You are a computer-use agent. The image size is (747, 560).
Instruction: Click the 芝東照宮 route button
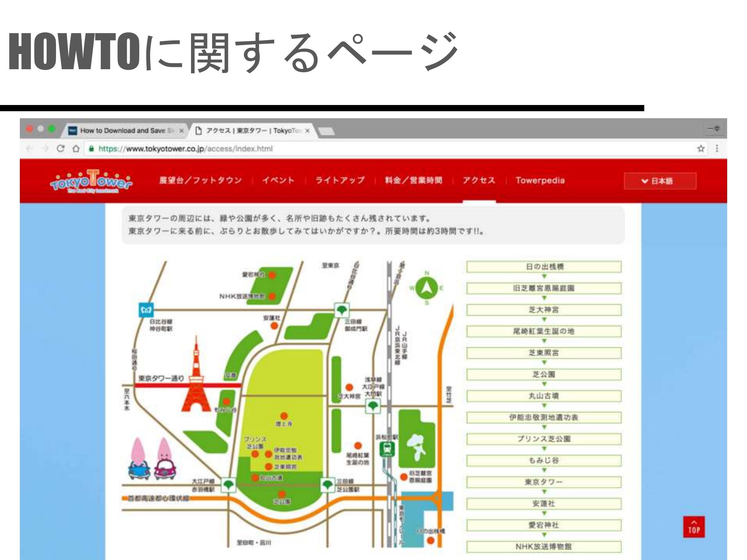pos(544,353)
